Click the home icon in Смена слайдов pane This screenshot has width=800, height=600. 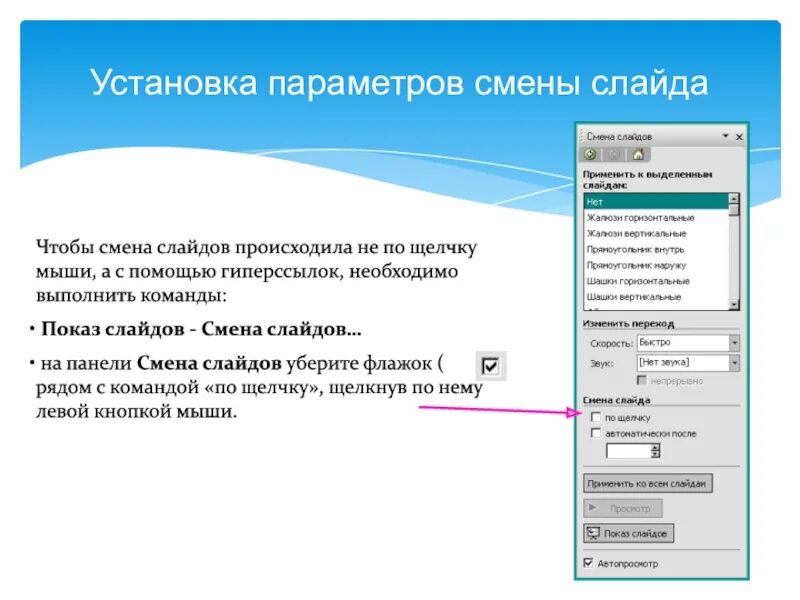(638, 154)
